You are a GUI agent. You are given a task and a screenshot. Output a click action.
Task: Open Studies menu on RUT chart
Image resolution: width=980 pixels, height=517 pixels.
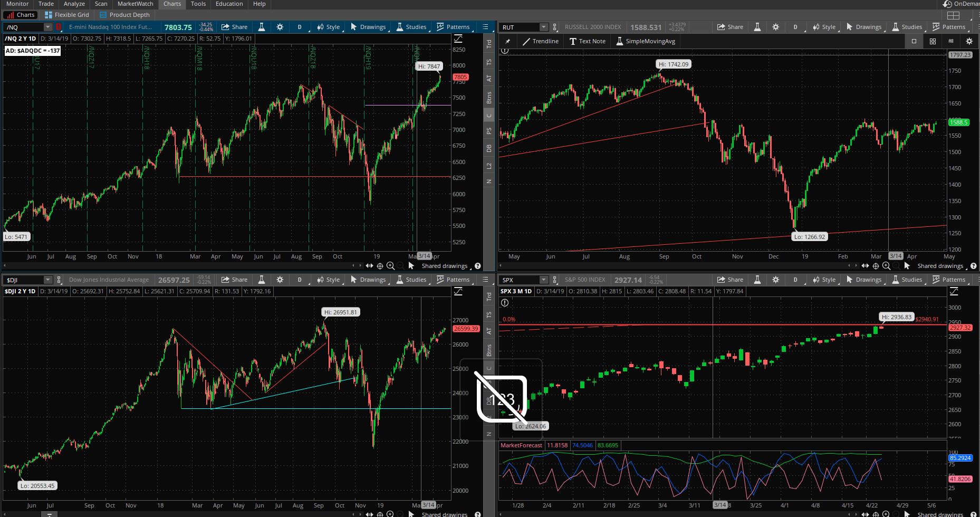[907, 27]
